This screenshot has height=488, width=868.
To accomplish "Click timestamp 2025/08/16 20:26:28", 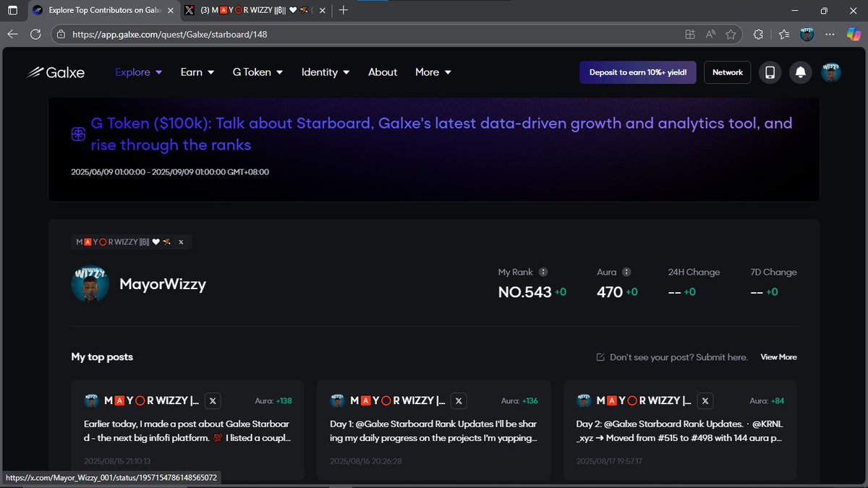I will pos(365,461).
